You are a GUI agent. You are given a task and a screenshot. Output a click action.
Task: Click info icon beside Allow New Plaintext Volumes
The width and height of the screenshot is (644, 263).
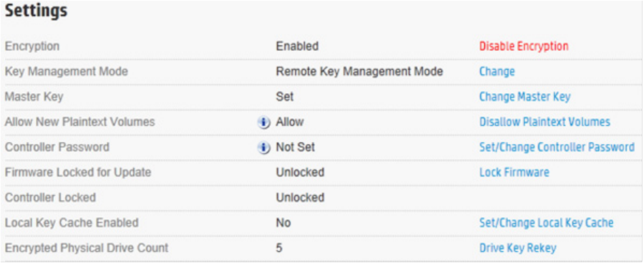pyautogui.click(x=263, y=123)
